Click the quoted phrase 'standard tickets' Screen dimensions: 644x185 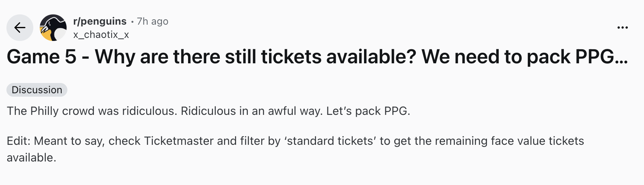coord(331,141)
